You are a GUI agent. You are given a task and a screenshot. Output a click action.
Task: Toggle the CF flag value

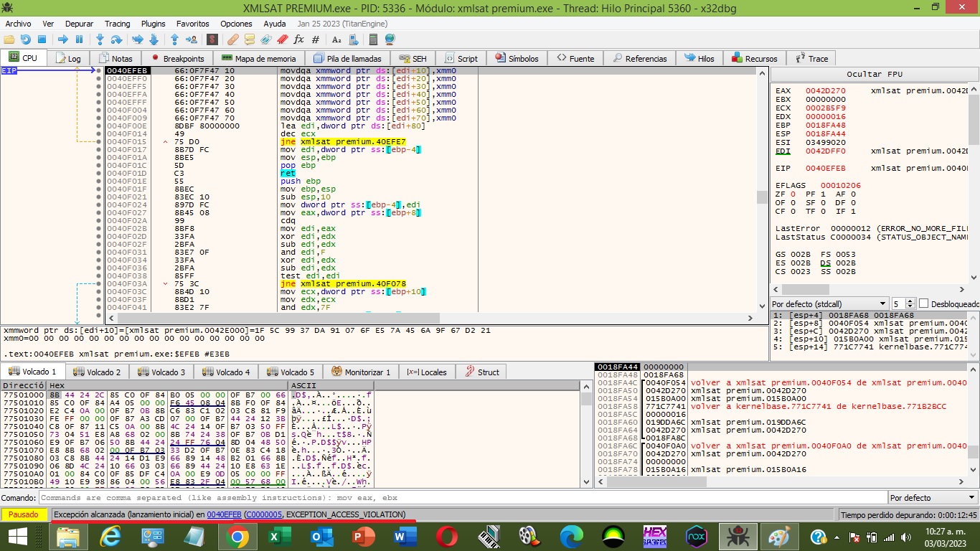793,211
